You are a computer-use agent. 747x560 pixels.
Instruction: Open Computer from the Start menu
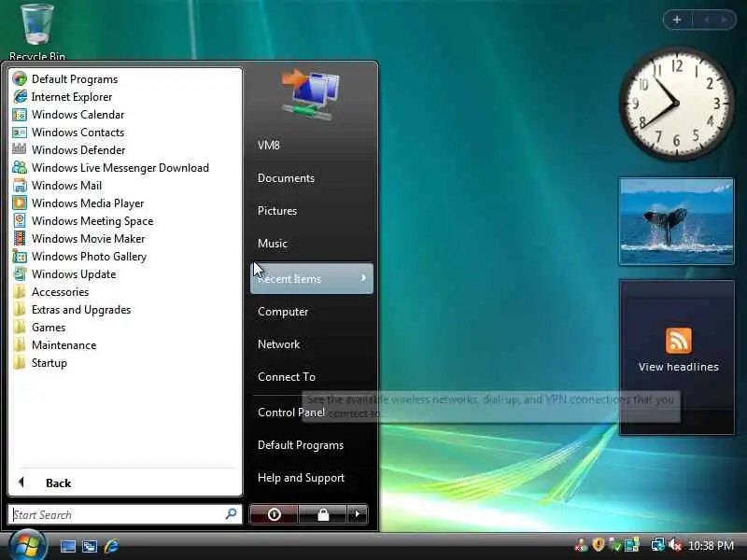click(x=283, y=312)
